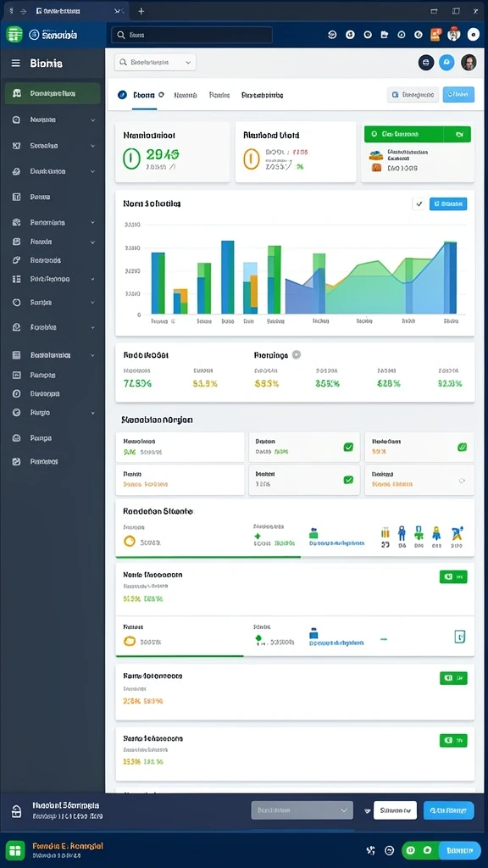Click the dark round icon beside blue one
Viewport: 488px width, 868px height.
pos(425,63)
